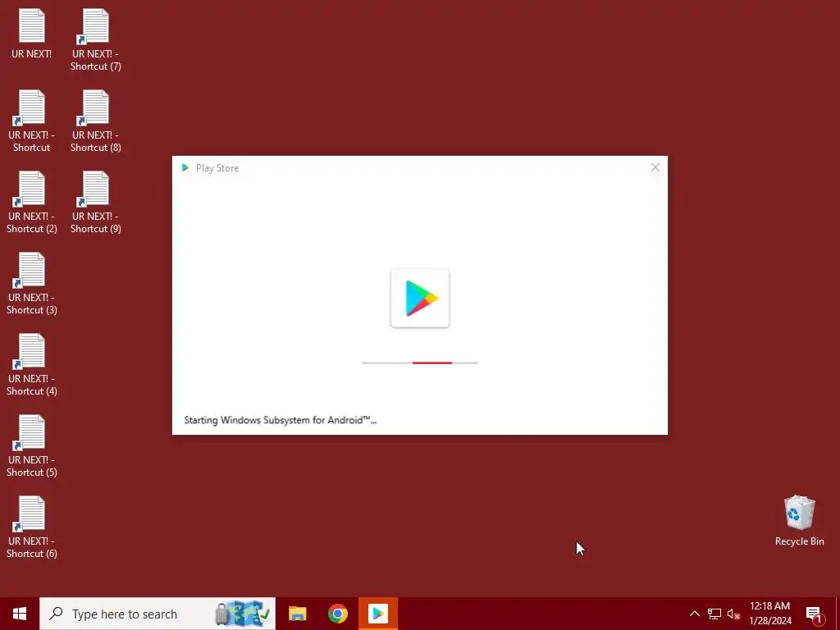Open the network status tray icon

(x=714, y=614)
